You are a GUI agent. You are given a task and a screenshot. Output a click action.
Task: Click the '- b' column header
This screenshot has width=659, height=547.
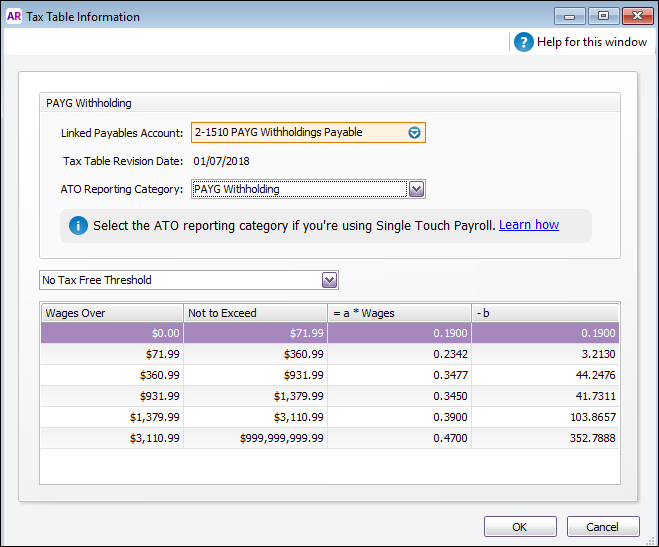coord(545,313)
